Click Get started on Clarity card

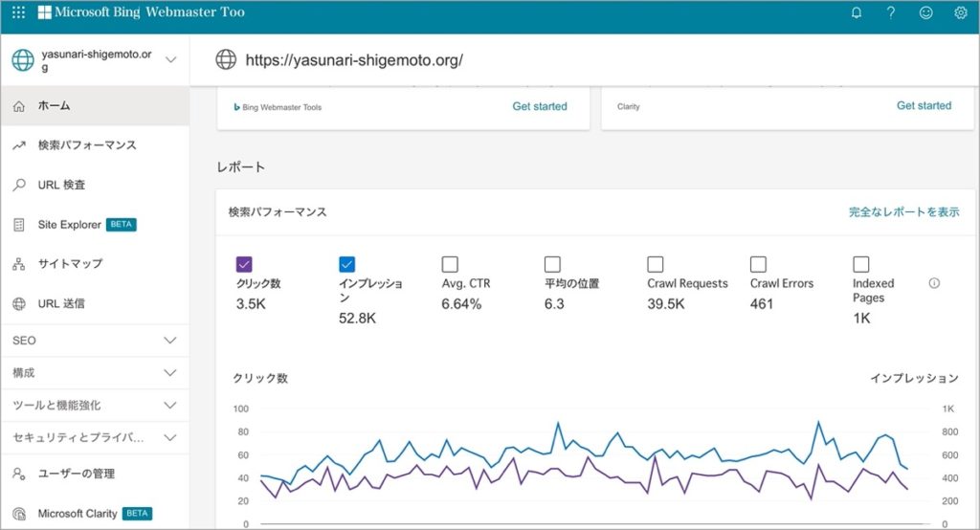tap(924, 105)
